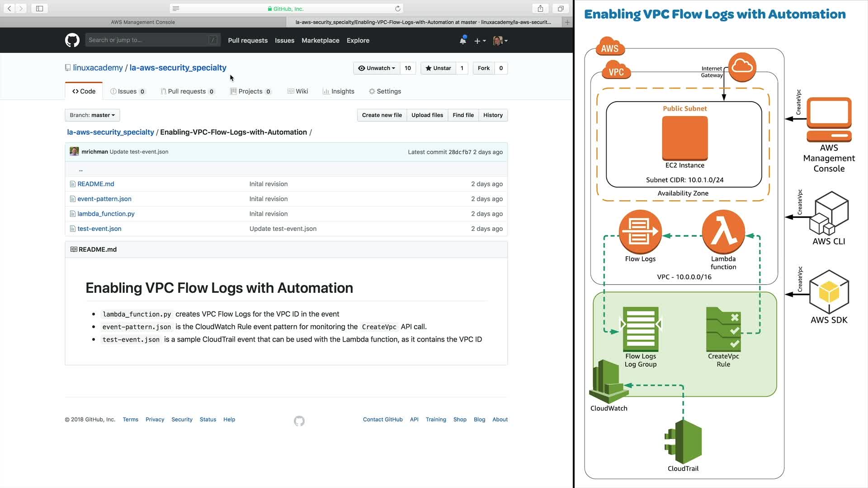The height and width of the screenshot is (488, 868).
Task: Click the Fork button
Action: [x=483, y=68]
